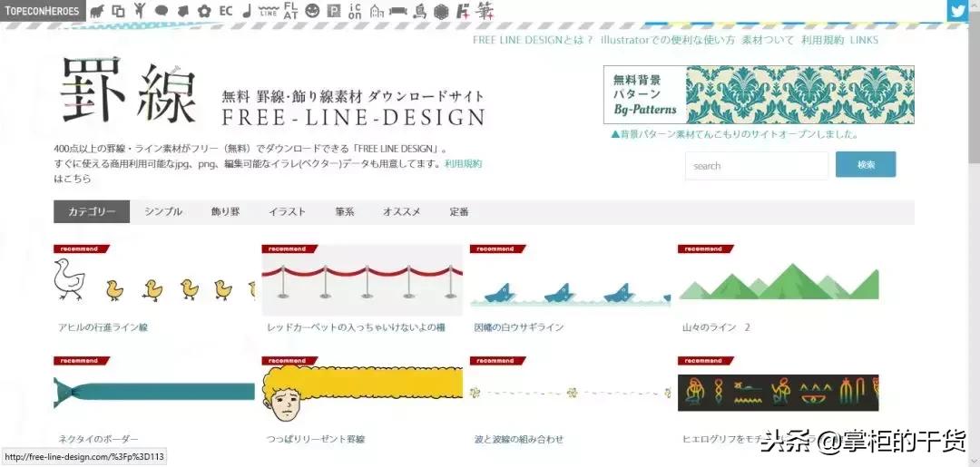Click the 罫線 FREE-LINE-DESIGN site logo

point(272,92)
